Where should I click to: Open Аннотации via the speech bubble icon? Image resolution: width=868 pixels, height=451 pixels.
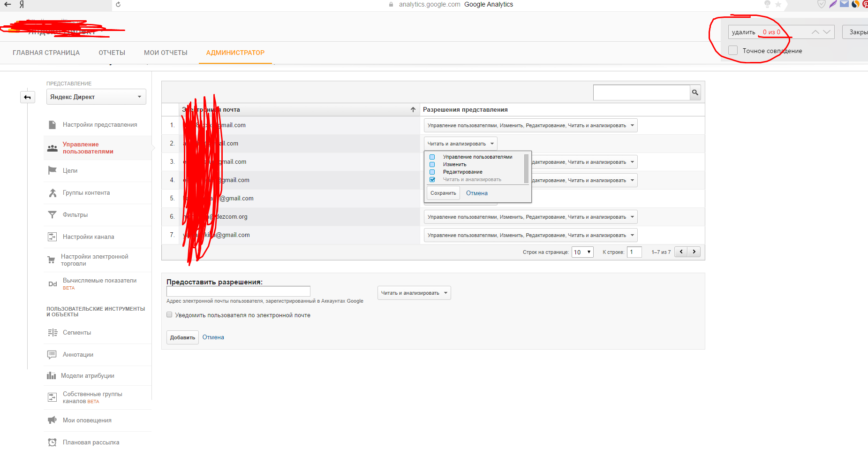[52, 355]
